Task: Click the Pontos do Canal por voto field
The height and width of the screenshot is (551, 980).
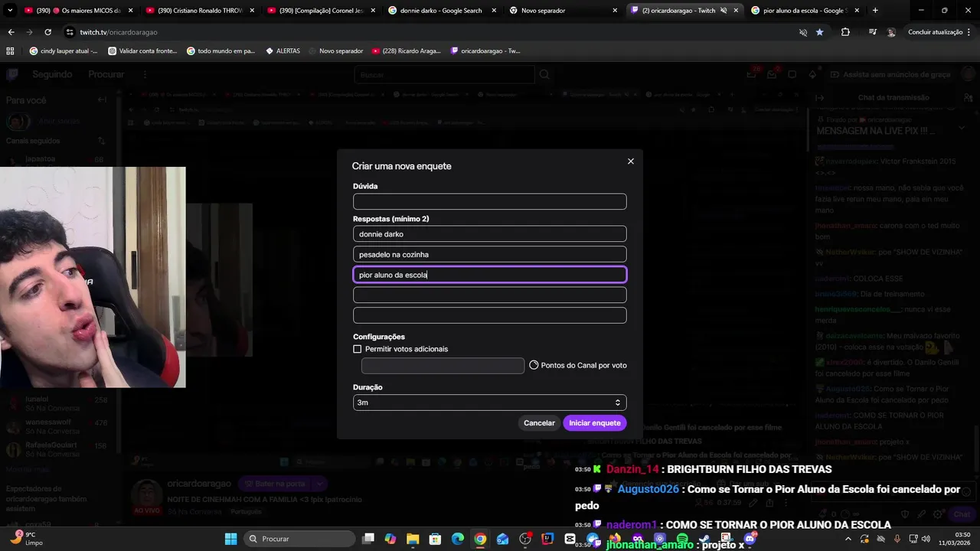Action: point(443,366)
